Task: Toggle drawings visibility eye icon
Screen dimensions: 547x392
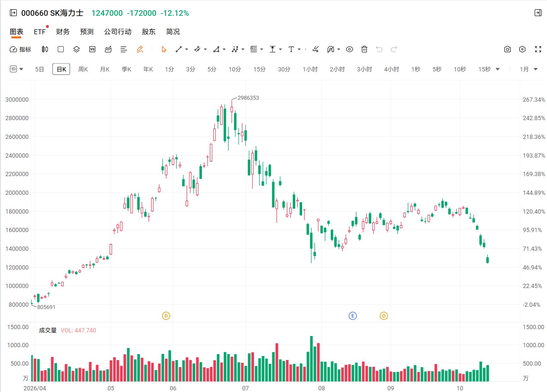Action: [x=350, y=49]
